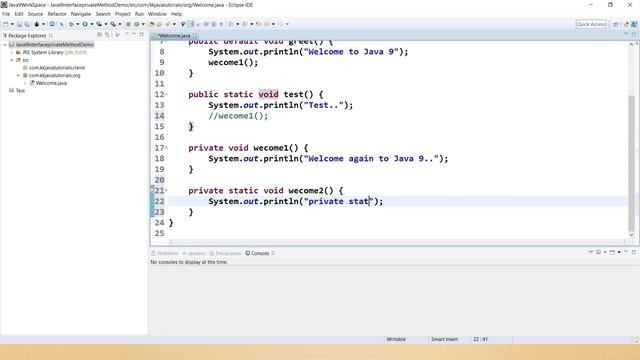Image resolution: width=640 pixels, height=360 pixels.
Task: Click the Save All toolbar icon
Action: [x=27, y=24]
